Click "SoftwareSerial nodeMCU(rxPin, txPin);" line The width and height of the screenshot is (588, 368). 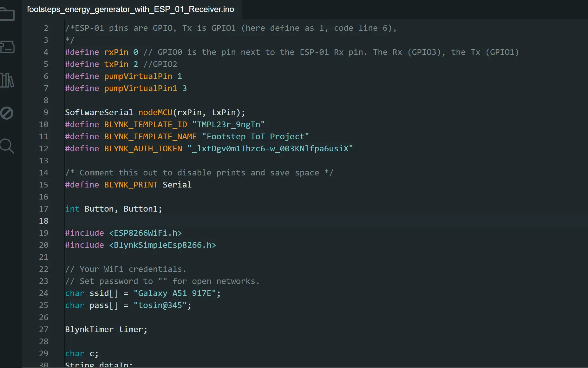tap(155, 112)
